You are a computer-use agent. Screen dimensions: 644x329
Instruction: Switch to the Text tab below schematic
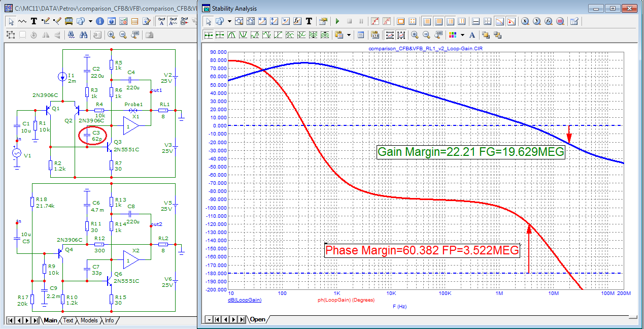coord(68,320)
